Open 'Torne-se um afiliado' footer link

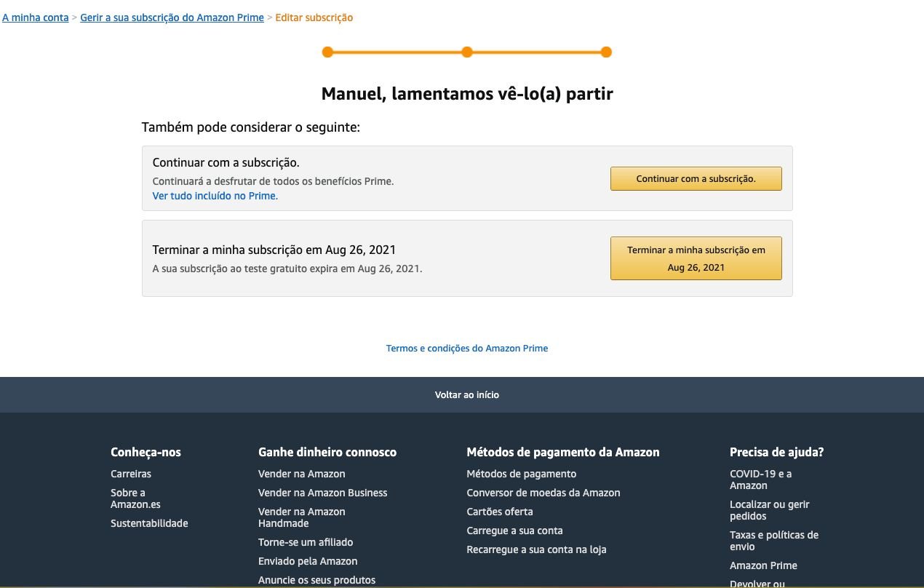coord(306,542)
